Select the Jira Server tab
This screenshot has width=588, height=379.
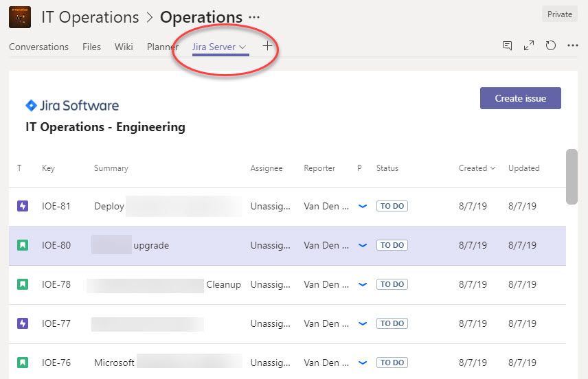pos(214,47)
